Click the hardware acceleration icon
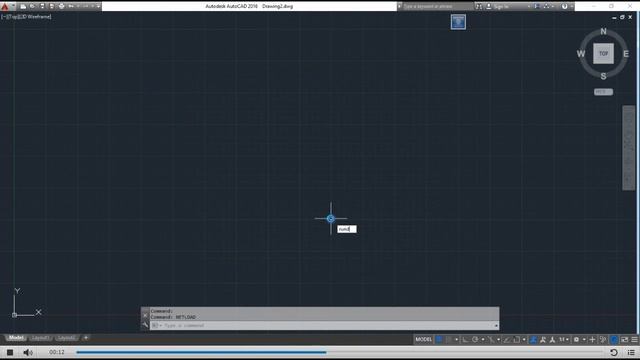Screen dimensions: 640x360 click(614, 339)
